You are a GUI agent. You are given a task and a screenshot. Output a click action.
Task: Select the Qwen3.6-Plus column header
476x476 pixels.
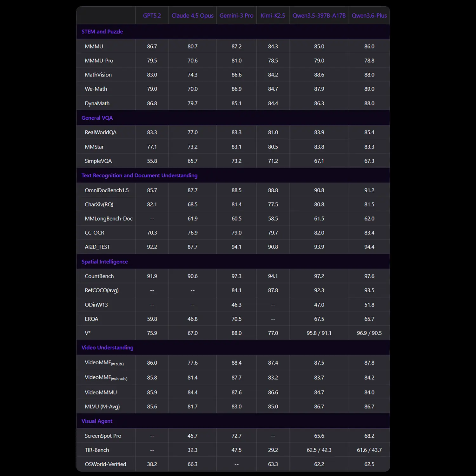pyautogui.click(x=369, y=16)
